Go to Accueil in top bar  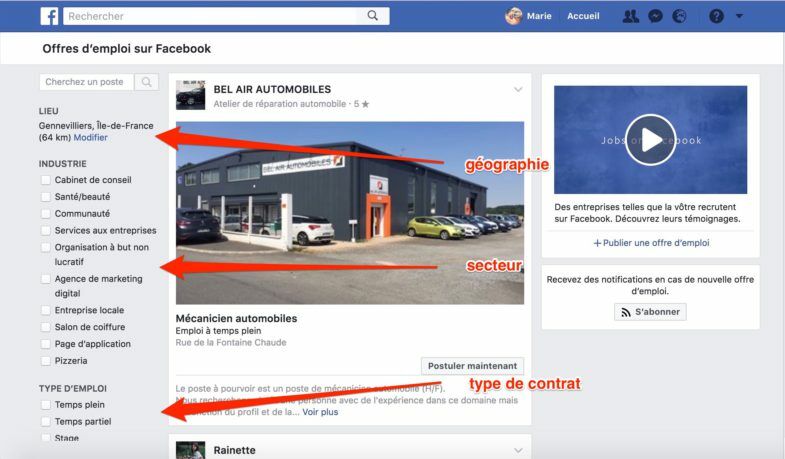click(583, 16)
